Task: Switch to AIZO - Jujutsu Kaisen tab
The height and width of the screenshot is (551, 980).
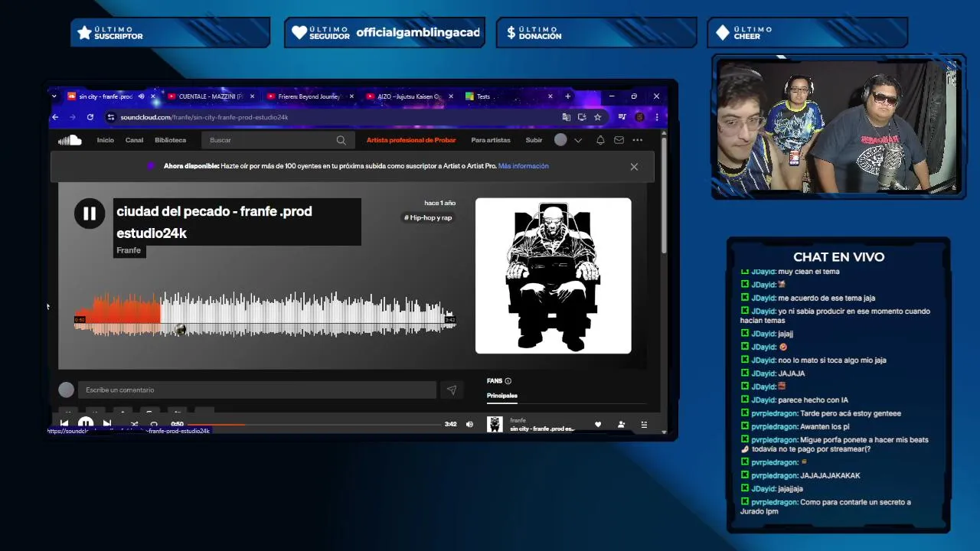Action: coord(408,96)
